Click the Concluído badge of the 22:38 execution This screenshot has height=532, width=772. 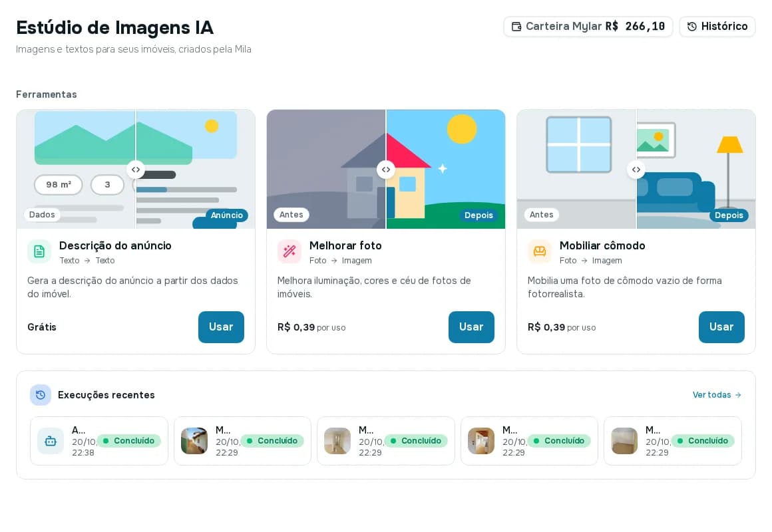tap(129, 441)
